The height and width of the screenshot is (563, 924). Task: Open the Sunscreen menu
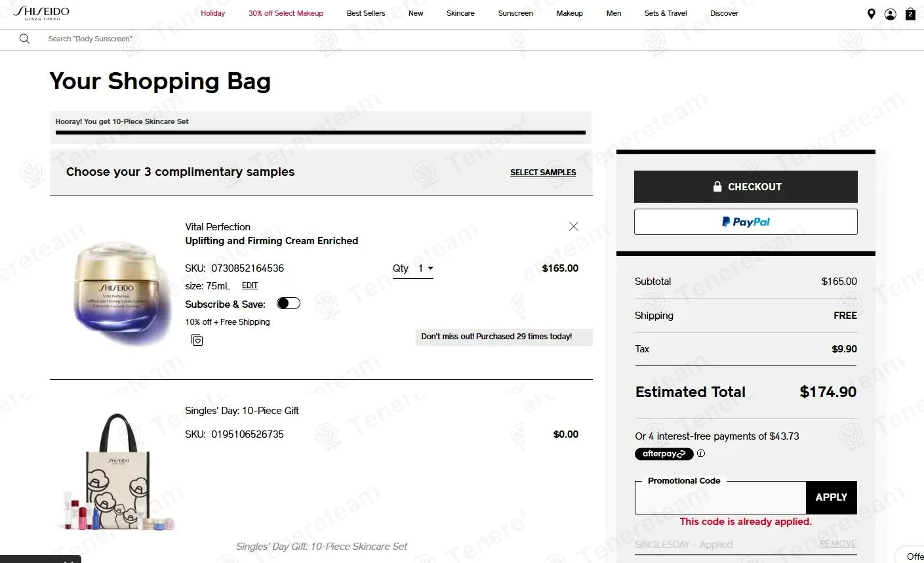tap(515, 13)
